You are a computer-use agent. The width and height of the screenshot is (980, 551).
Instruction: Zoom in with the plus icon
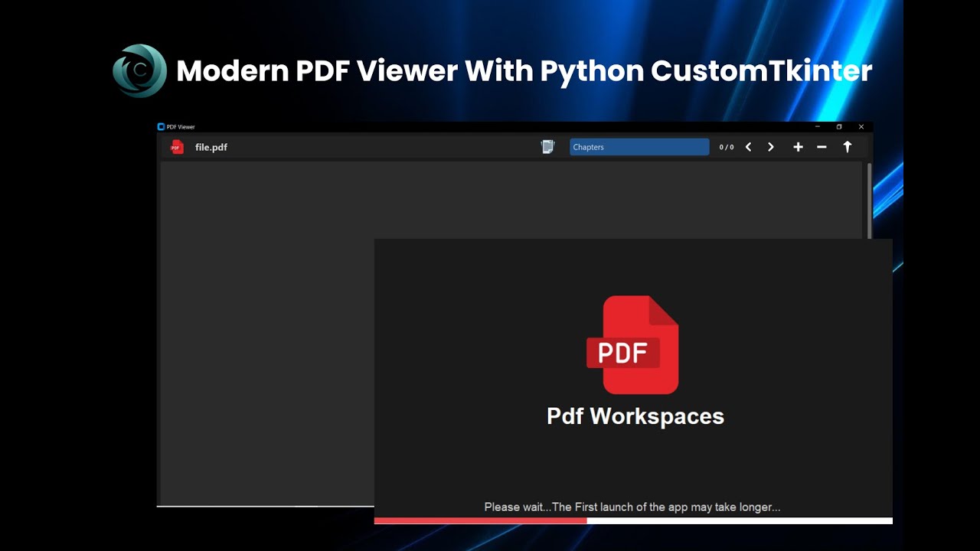coord(798,147)
